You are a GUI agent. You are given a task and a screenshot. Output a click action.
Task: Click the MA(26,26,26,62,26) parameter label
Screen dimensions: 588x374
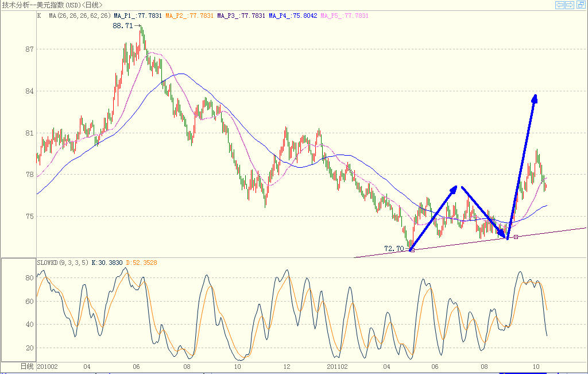click(x=80, y=16)
